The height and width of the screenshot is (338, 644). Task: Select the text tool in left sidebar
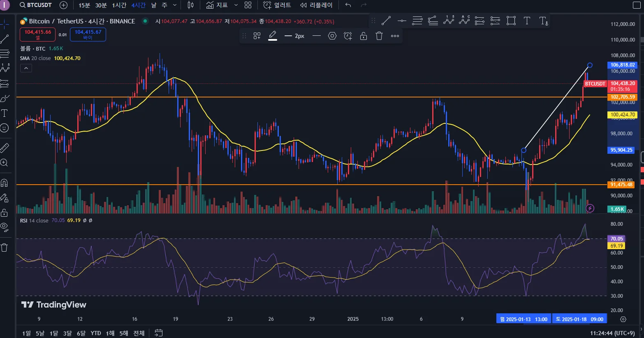(5, 113)
